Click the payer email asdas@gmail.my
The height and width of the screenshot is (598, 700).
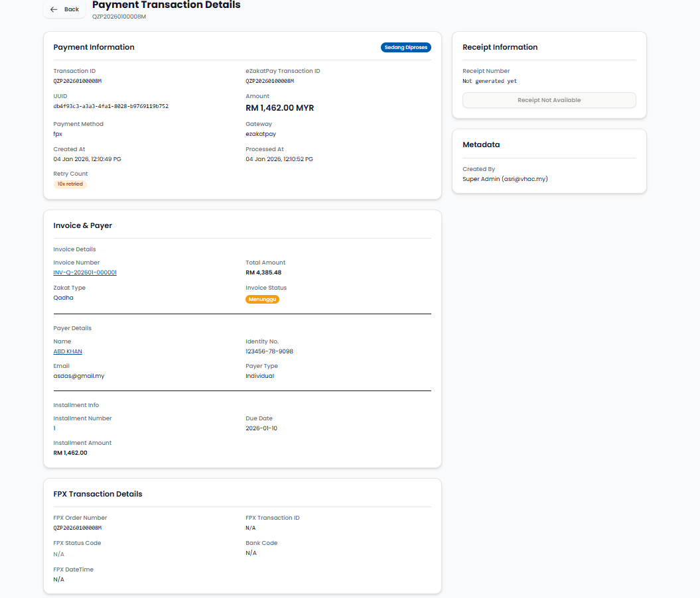point(79,376)
